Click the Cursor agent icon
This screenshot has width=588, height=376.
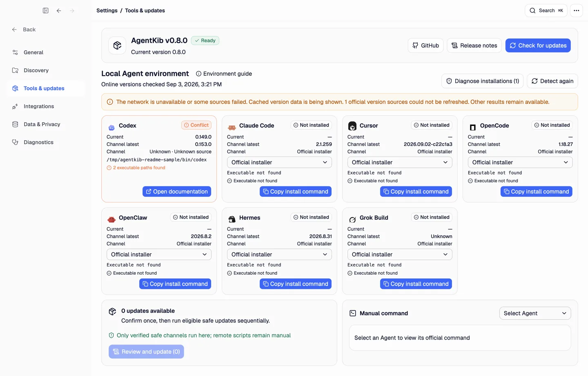coord(352,126)
